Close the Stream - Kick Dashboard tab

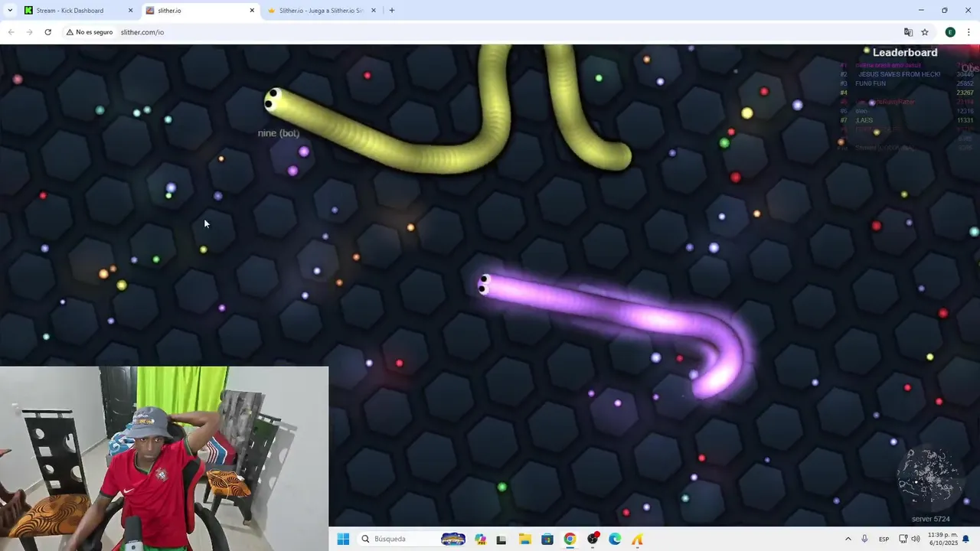coord(130,11)
